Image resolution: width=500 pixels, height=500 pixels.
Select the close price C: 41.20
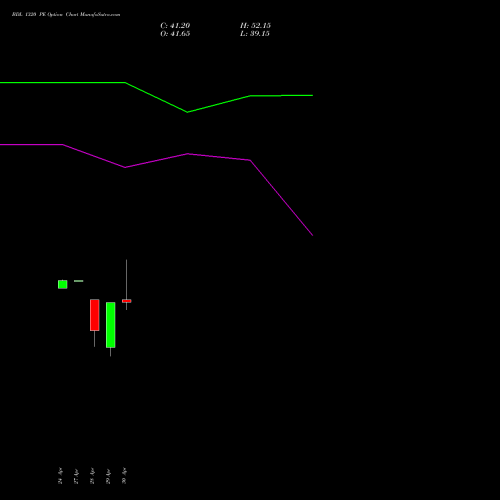click(x=175, y=26)
